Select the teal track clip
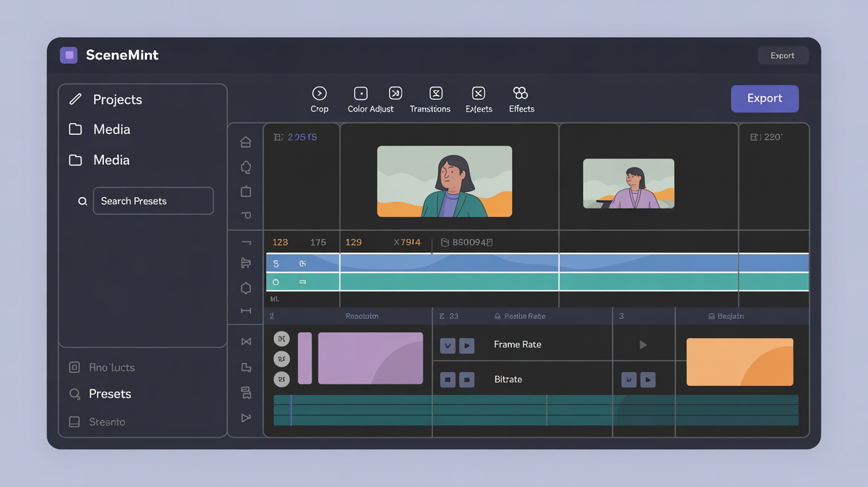 [537, 282]
